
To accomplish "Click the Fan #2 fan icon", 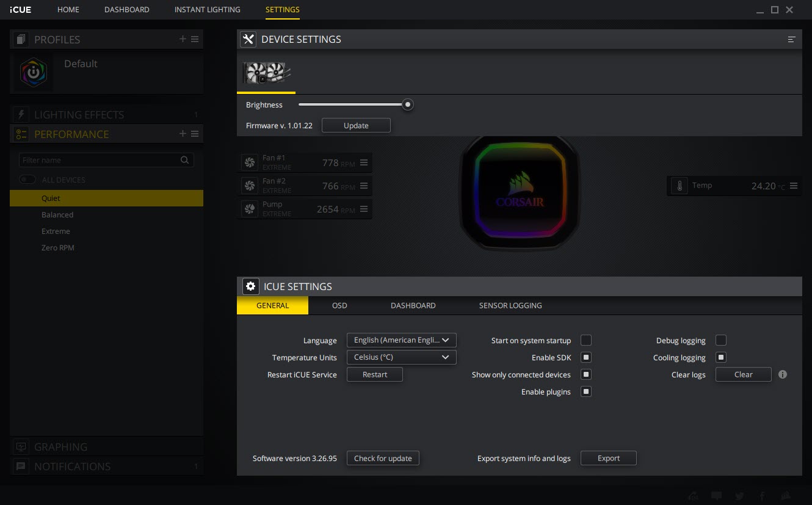I will pos(249,186).
